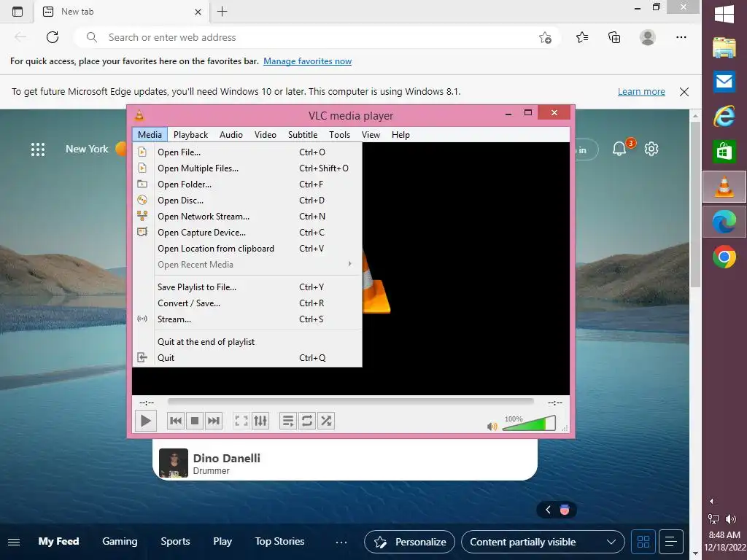
Task: Open new tab plus button in Edge
Action: click(222, 12)
